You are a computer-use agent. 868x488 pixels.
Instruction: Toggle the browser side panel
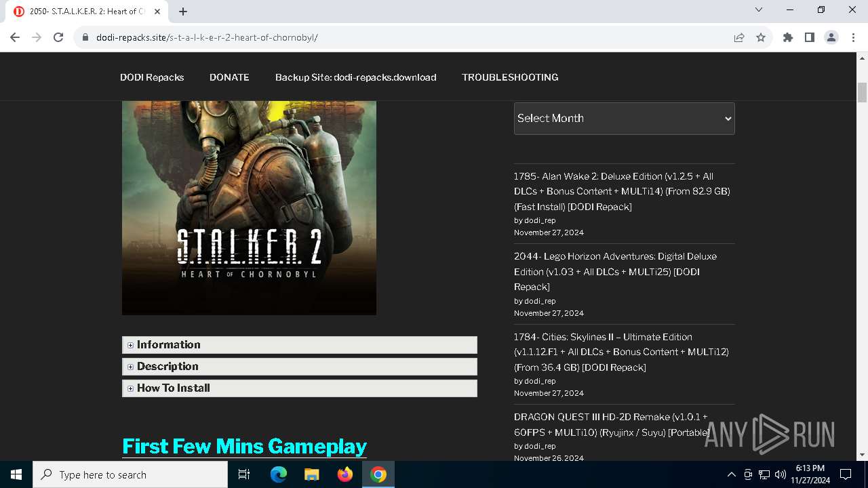(810, 37)
